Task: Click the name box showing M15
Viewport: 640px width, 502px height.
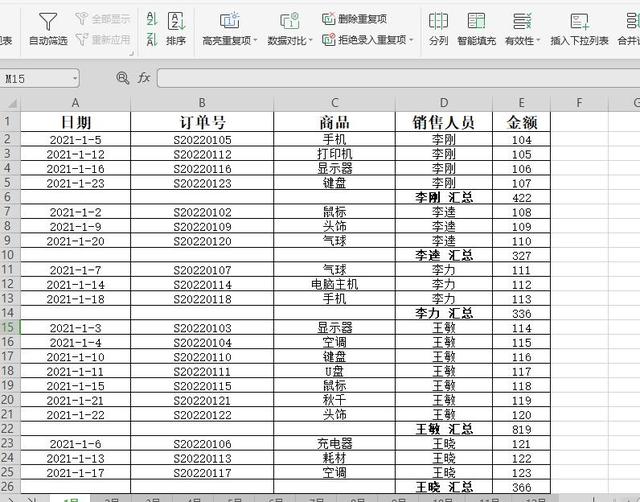Action: pyautogui.click(x=36, y=78)
